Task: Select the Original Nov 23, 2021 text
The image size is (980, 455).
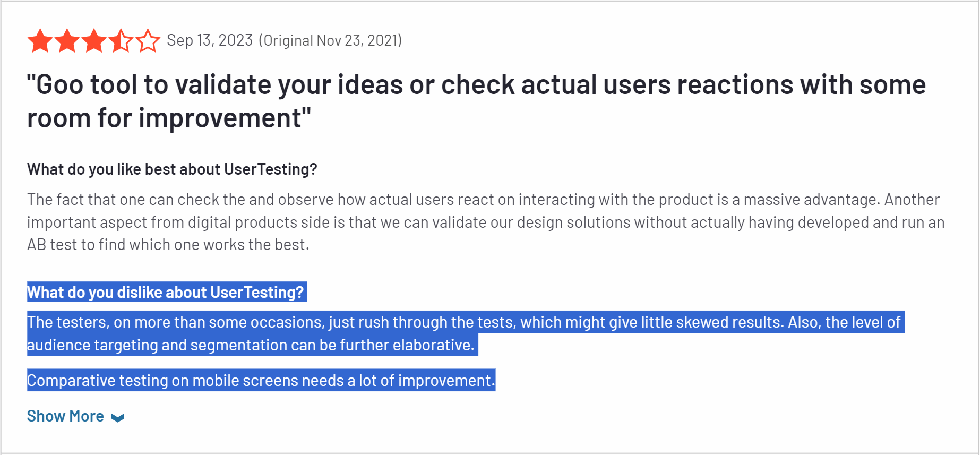Action: 330,40
